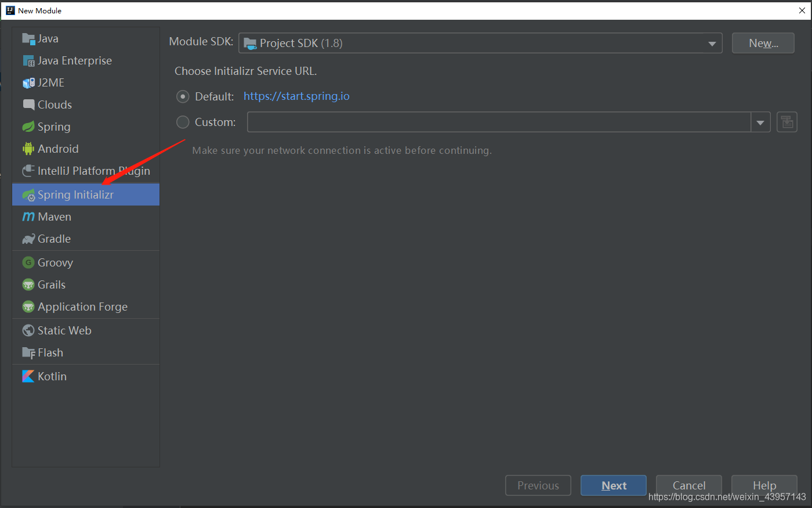Choose Java Enterprise module type
Viewport: 812px width, 508px height.
[x=86, y=61]
